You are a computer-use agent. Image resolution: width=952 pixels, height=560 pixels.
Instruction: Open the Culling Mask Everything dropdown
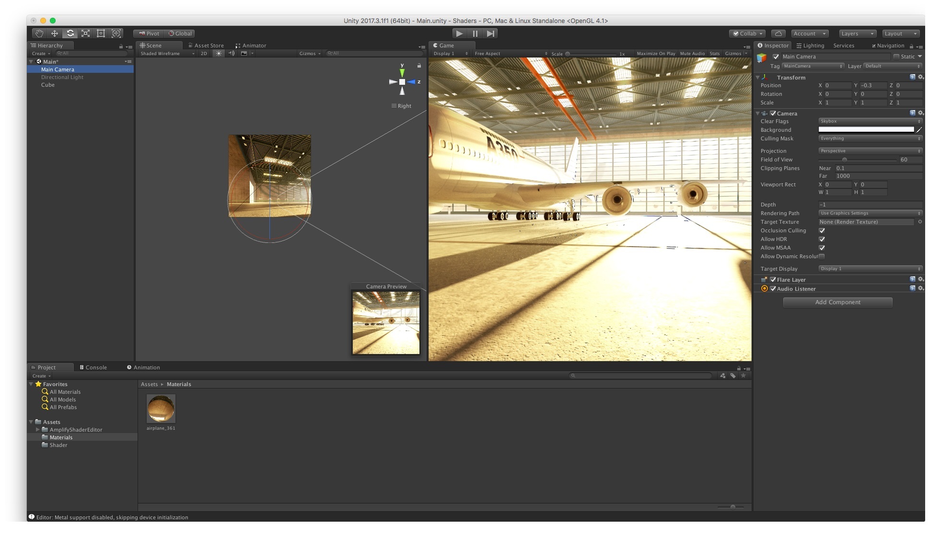pyautogui.click(x=870, y=138)
